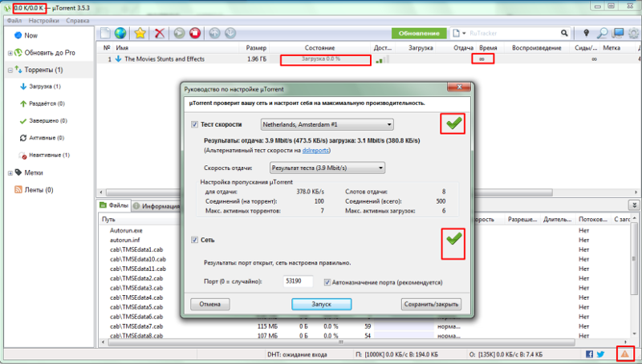Uncheck the Тест скорости checkbox

coord(194,124)
